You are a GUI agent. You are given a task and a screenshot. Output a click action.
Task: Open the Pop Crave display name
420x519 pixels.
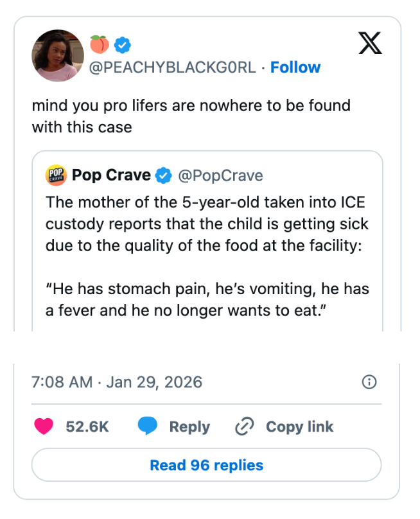[x=111, y=175]
